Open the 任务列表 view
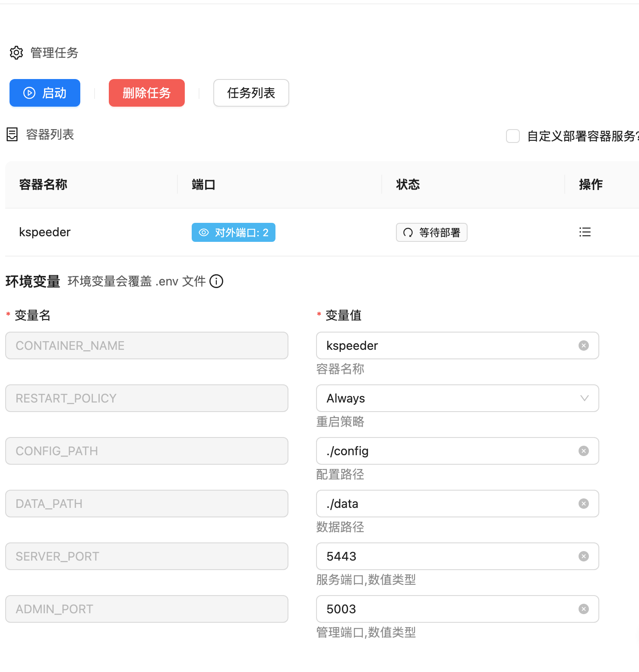 click(251, 93)
